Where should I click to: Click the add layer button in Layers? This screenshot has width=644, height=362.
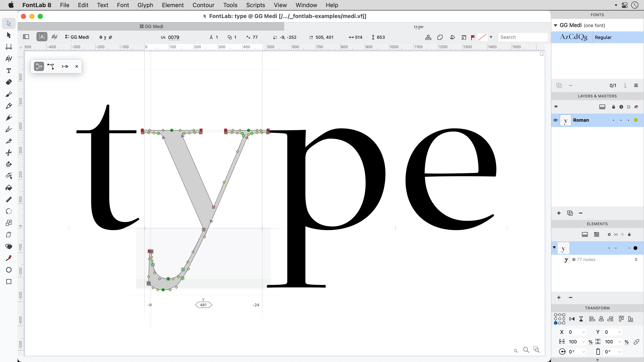pyautogui.click(x=559, y=213)
